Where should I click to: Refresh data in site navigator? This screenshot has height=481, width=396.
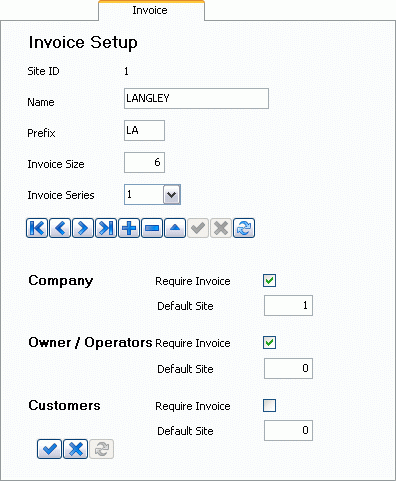tap(244, 228)
